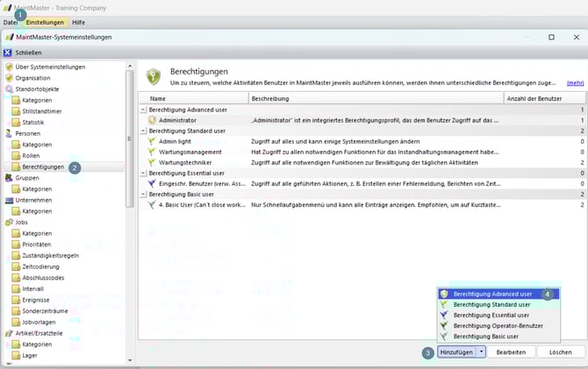Image resolution: width=588 pixels, height=369 pixels.
Task: Choose Berechtigung Essential user from popup menu
Action: pyautogui.click(x=498, y=315)
